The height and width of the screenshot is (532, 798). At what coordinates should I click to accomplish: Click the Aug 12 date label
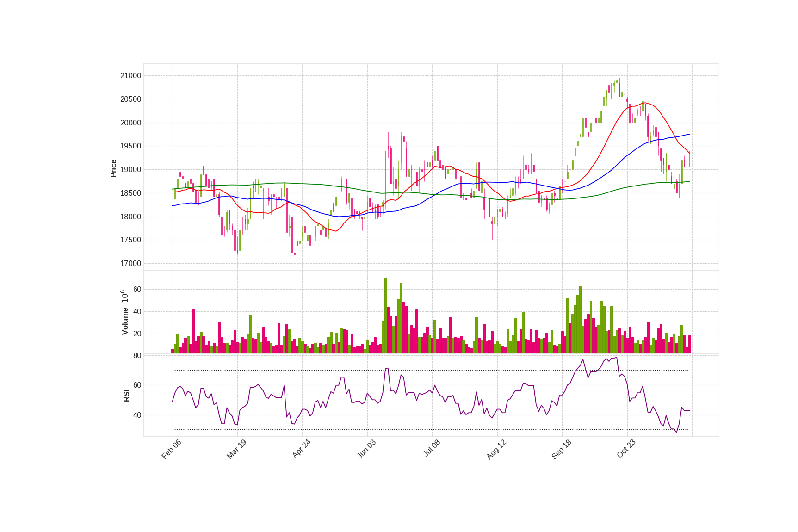pos(496,449)
